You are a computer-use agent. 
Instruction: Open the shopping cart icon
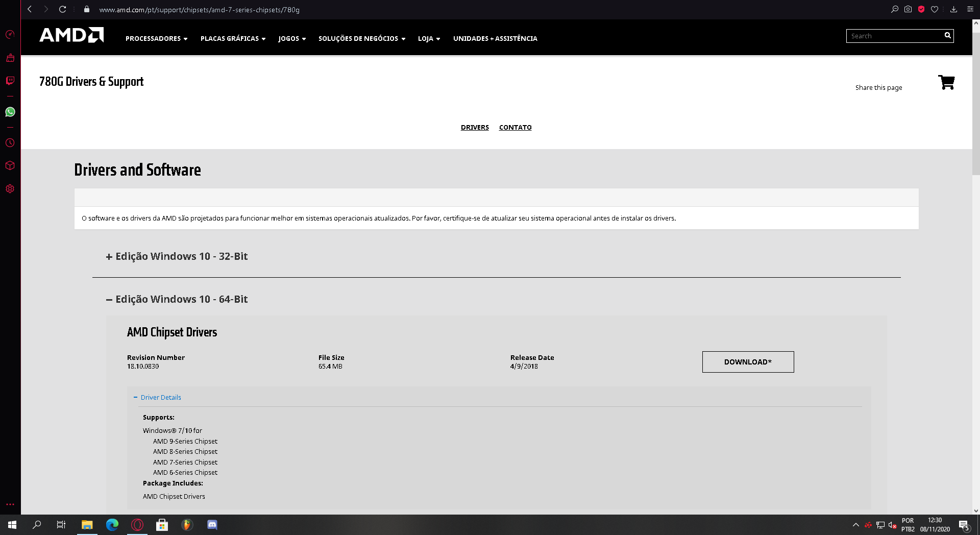946,82
